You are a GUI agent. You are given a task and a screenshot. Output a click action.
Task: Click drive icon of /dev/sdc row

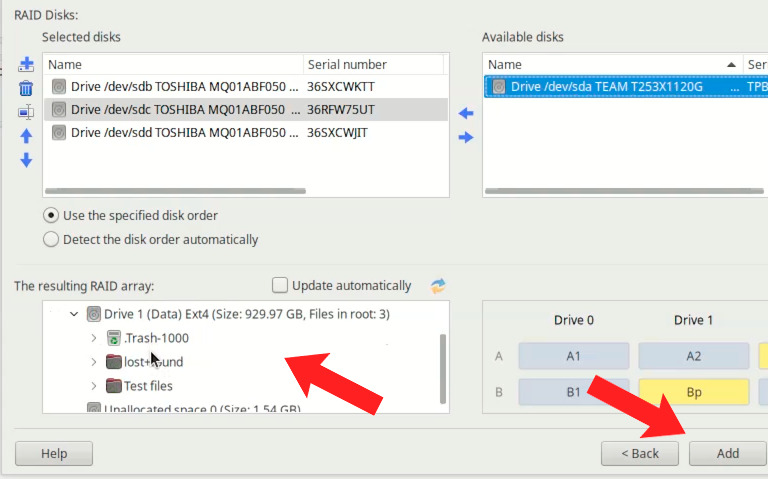pyautogui.click(x=59, y=109)
